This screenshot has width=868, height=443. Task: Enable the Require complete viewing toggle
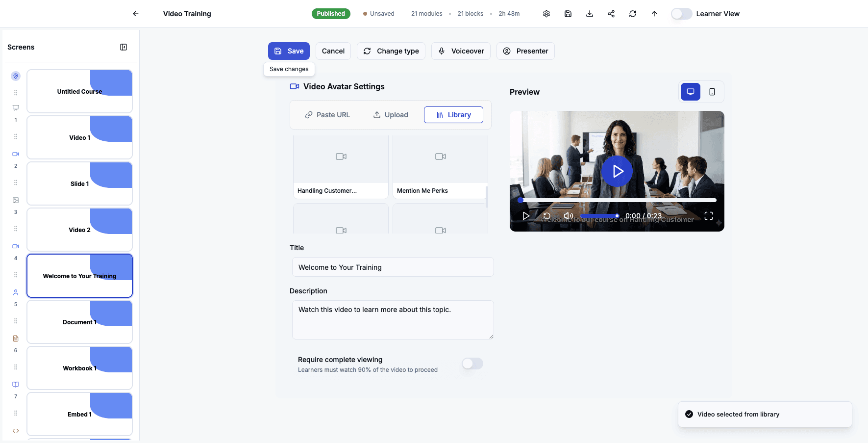click(x=472, y=364)
